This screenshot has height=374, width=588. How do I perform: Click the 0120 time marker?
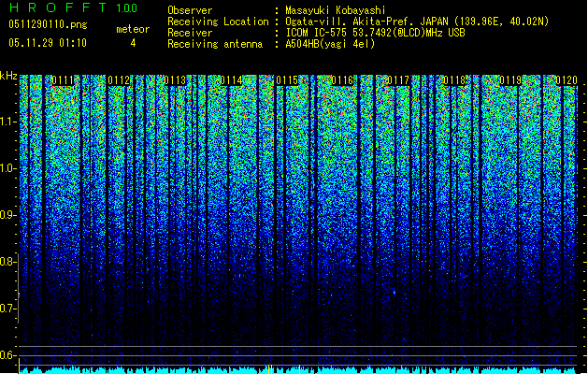[x=566, y=80]
